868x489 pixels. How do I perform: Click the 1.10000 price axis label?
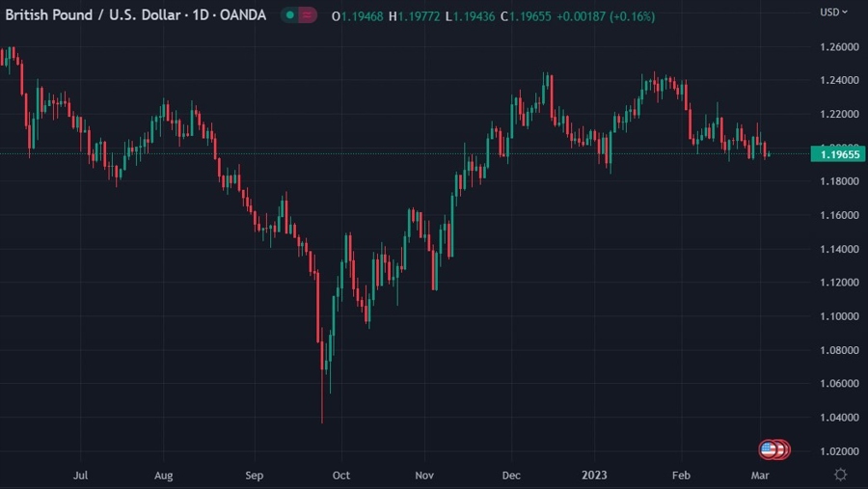tap(839, 316)
